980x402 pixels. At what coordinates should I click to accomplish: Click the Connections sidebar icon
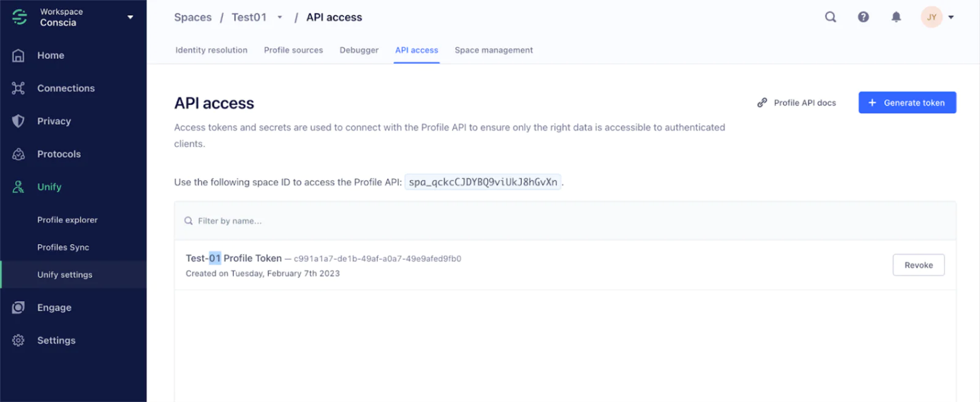pyautogui.click(x=18, y=88)
